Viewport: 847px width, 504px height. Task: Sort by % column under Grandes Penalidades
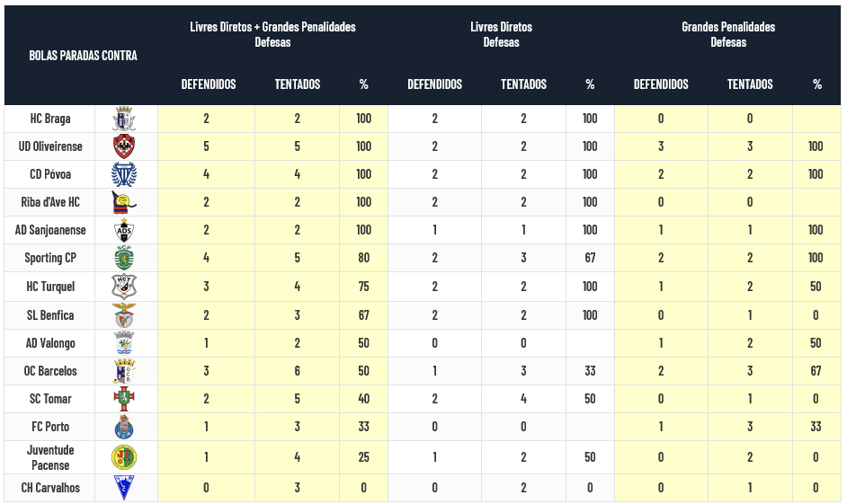coord(816,84)
